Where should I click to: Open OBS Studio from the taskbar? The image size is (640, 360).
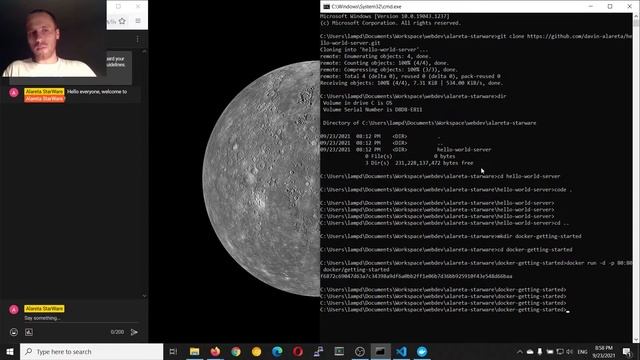(360, 351)
